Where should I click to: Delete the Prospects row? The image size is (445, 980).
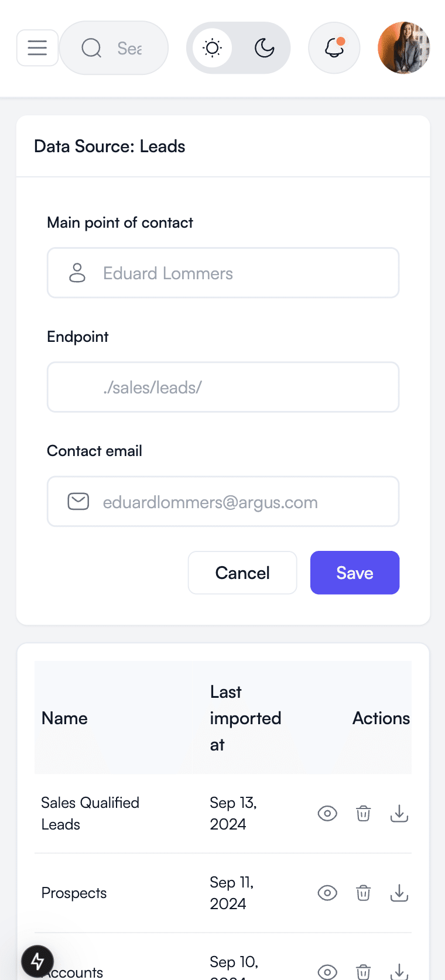364,893
